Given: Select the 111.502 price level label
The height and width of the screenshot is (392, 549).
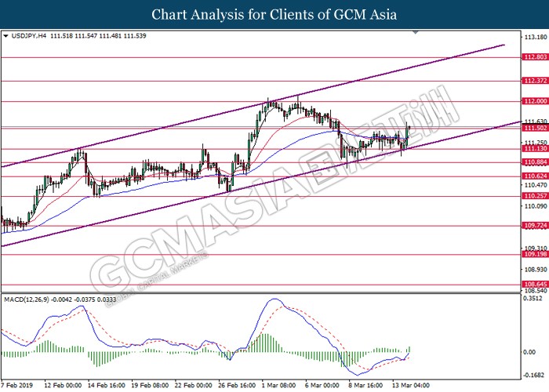Looking at the screenshot, I should click(536, 128).
